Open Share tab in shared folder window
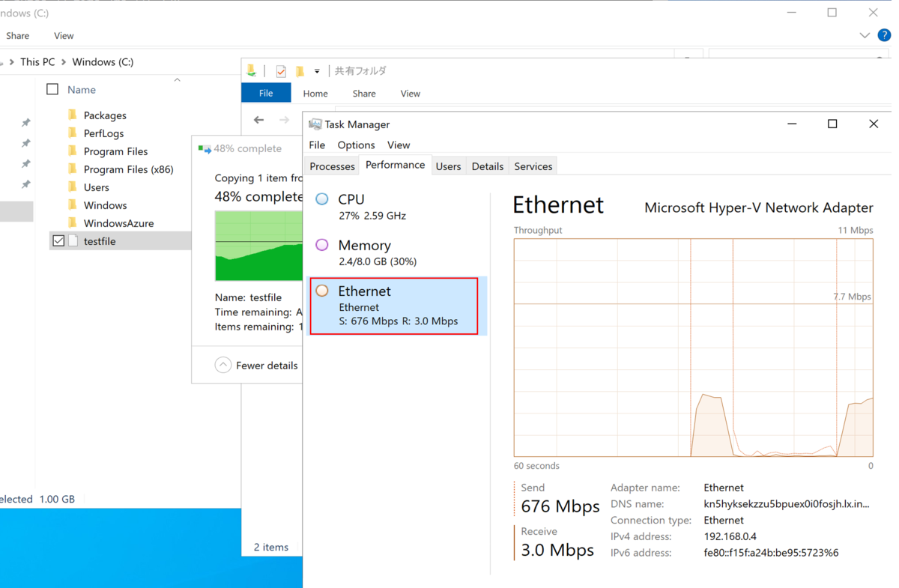 click(x=364, y=94)
